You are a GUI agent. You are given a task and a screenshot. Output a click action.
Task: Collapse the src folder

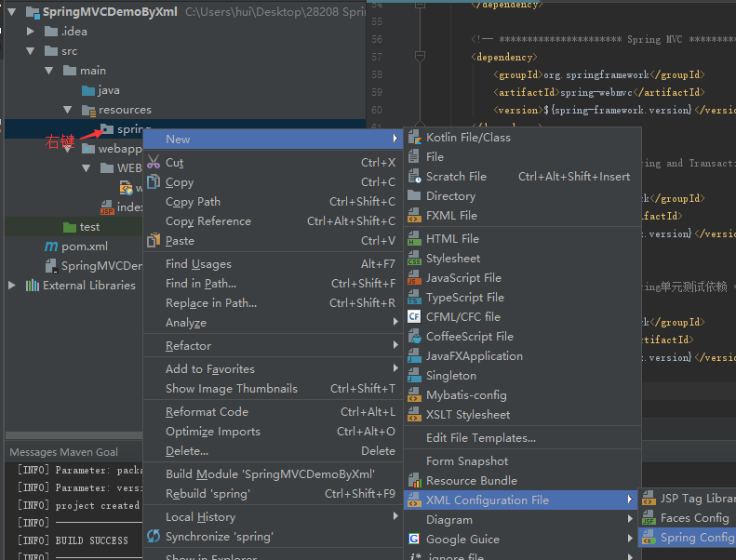[x=31, y=51]
